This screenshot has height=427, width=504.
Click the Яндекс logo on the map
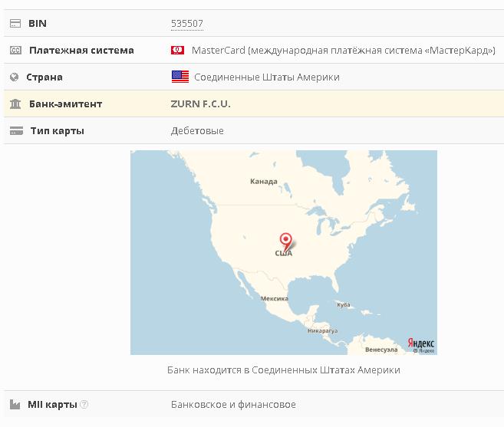coord(420,343)
